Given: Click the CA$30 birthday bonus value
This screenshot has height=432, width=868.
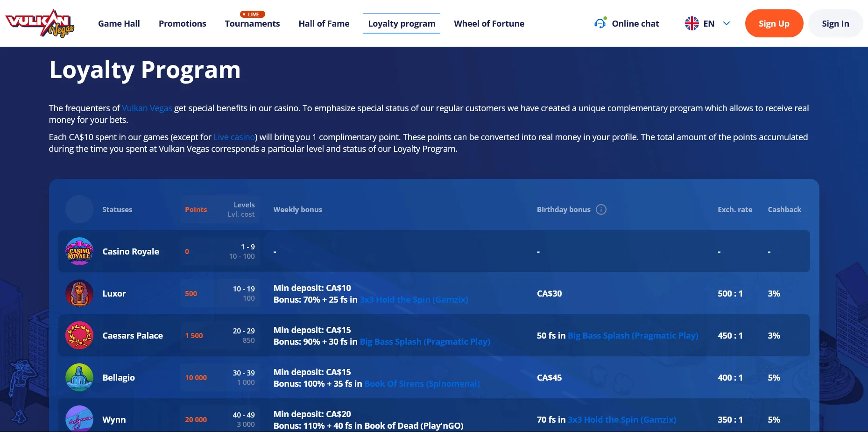Looking at the screenshot, I should pyautogui.click(x=549, y=294).
